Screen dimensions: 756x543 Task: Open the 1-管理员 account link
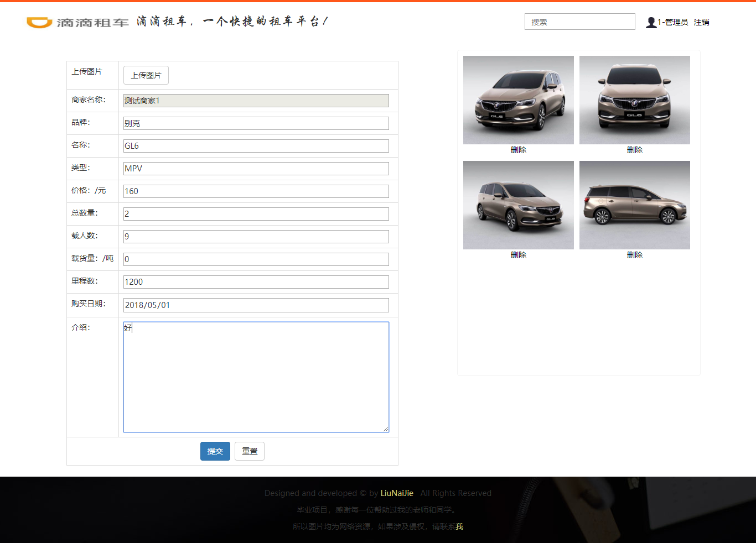pos(672,22)
